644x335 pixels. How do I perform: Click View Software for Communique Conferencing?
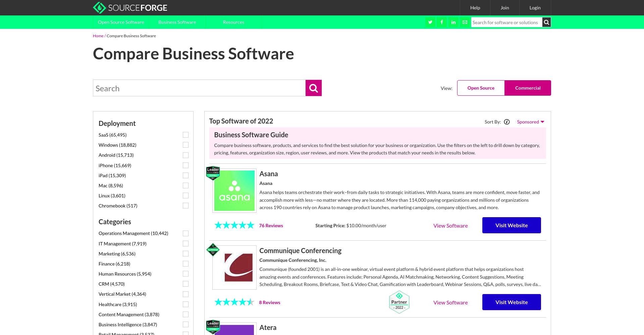point(450,302)
